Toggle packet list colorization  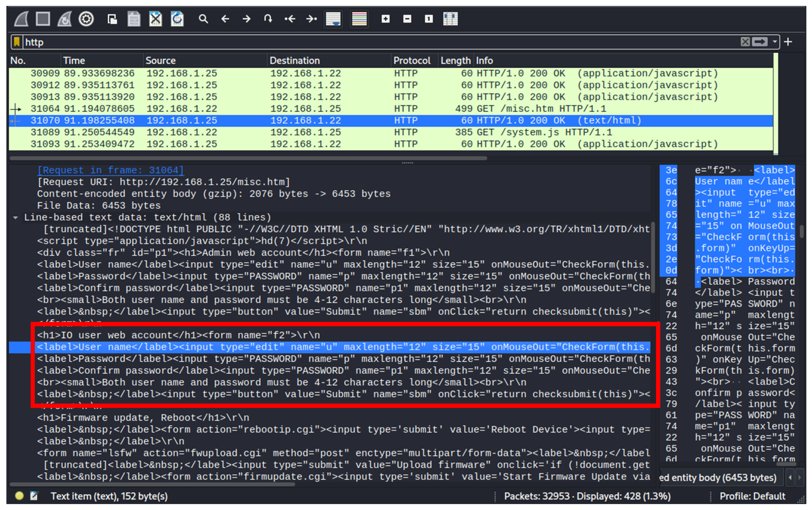tap(359, 19)
